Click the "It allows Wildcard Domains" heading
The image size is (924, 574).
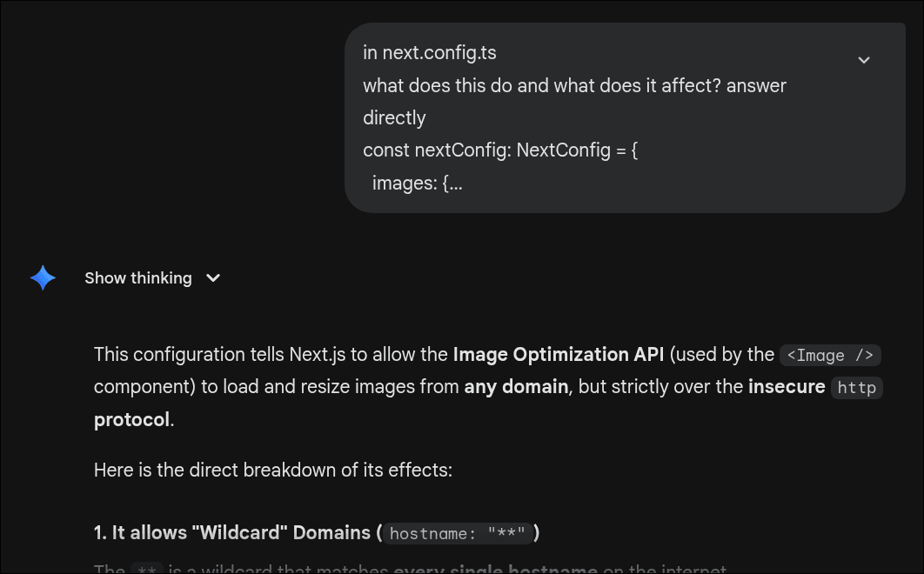(235, 532)
